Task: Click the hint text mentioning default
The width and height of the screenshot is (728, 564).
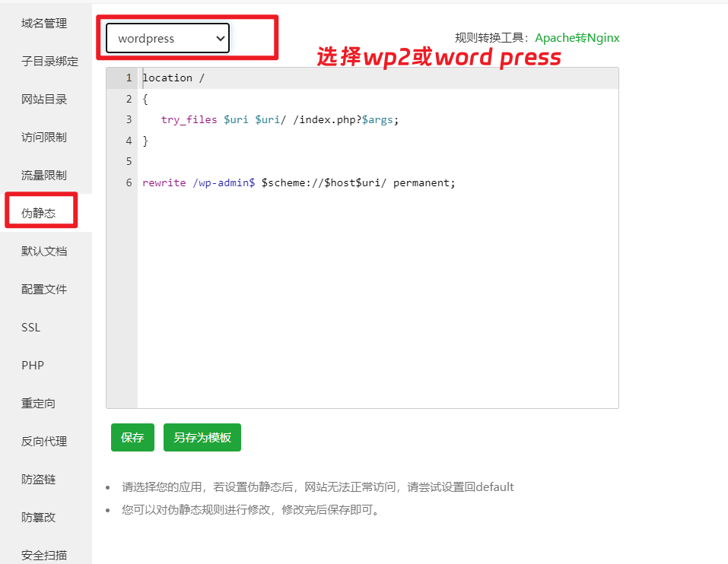Action: [317, 487]
